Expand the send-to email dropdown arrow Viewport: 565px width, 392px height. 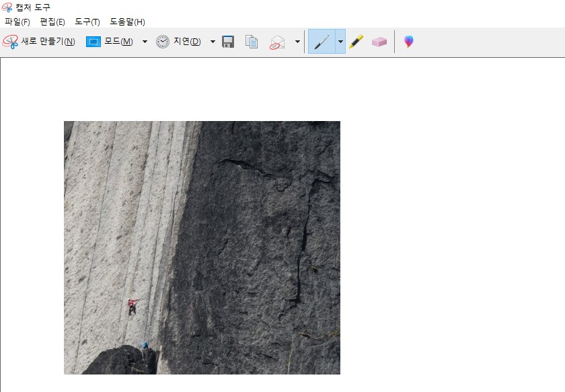click(x=297, y=42)
